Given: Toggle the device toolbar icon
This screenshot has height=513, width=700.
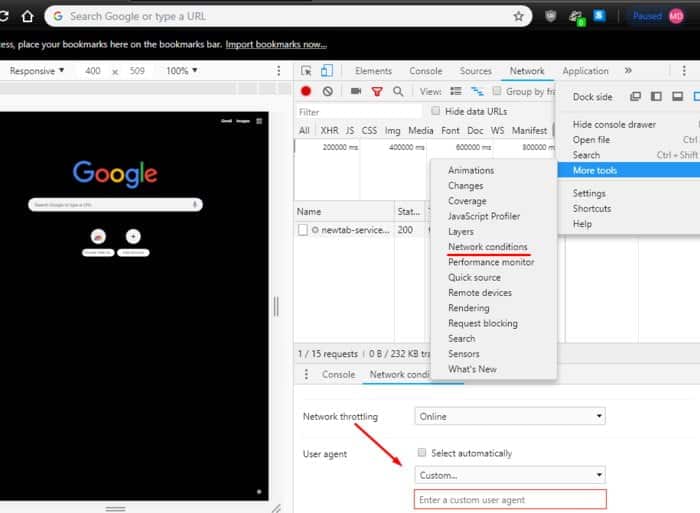Looking at the screenshot, I should (x=327, y=71).
